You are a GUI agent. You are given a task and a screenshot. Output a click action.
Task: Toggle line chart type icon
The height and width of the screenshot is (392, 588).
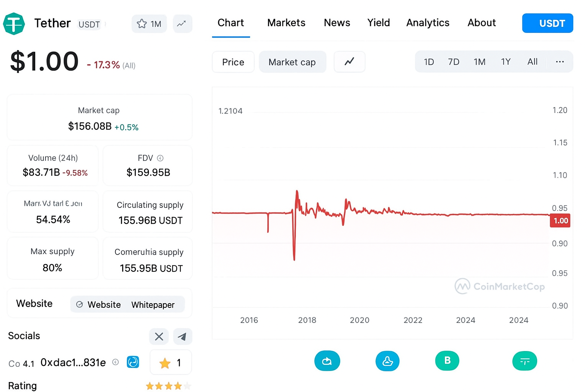(350, 62)
